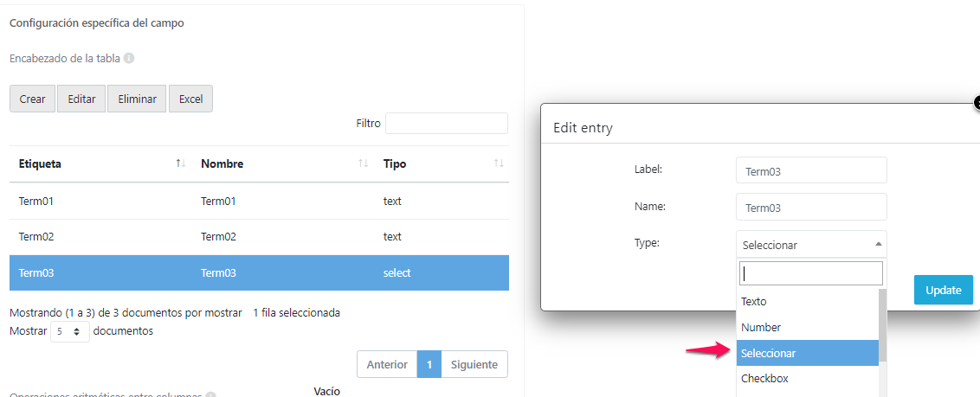Sort table by Tipo column arrows

(x=499, y=163)
